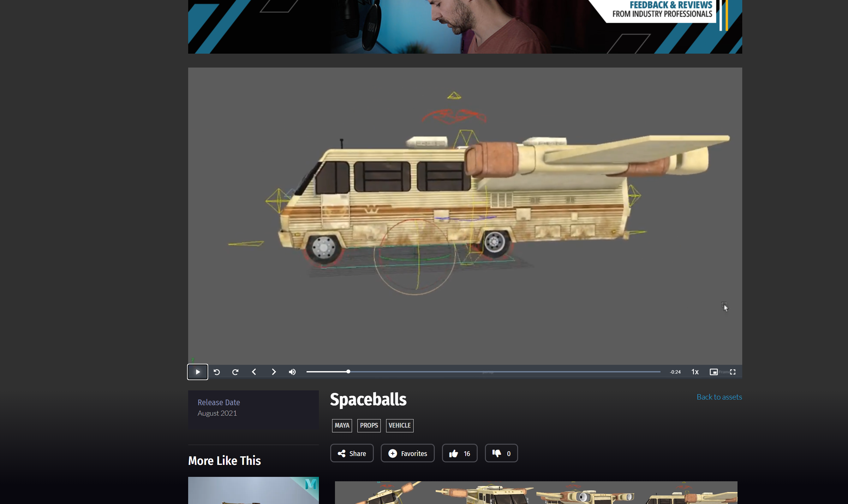Click the Share button

pos(352,454)
